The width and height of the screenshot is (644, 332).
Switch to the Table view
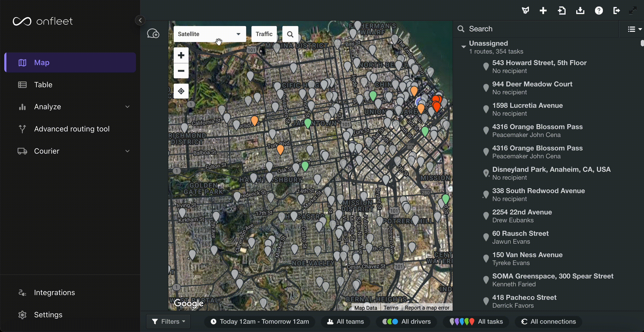pos(70,85)
